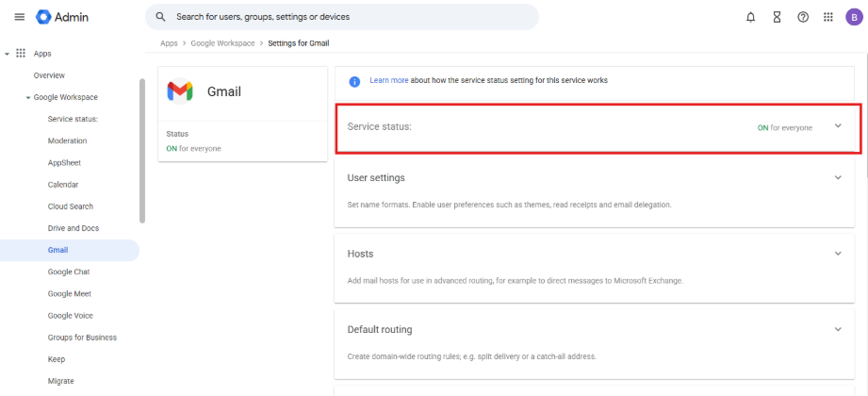Viewport: 868px width, 396px height.
Task: Go to Apps breadcrumb
Action: [x=169, y=43]
